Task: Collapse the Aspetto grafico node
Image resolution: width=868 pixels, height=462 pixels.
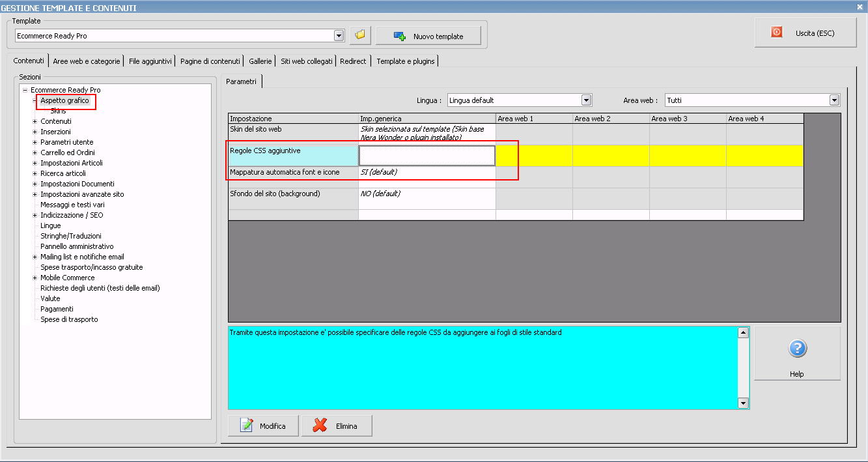Action: pos(35,100)
